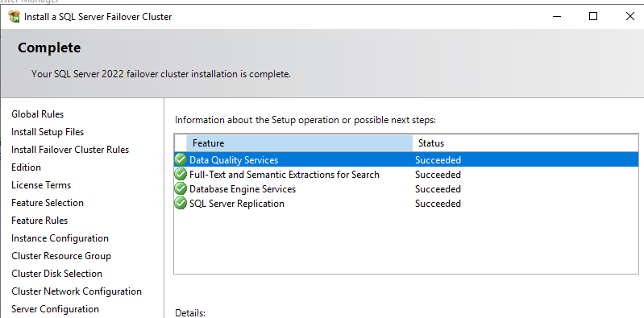The width and height of the screenshot is (644, 318).
Task: Select the SQL Server Replication row
Action: pos(406,204)
